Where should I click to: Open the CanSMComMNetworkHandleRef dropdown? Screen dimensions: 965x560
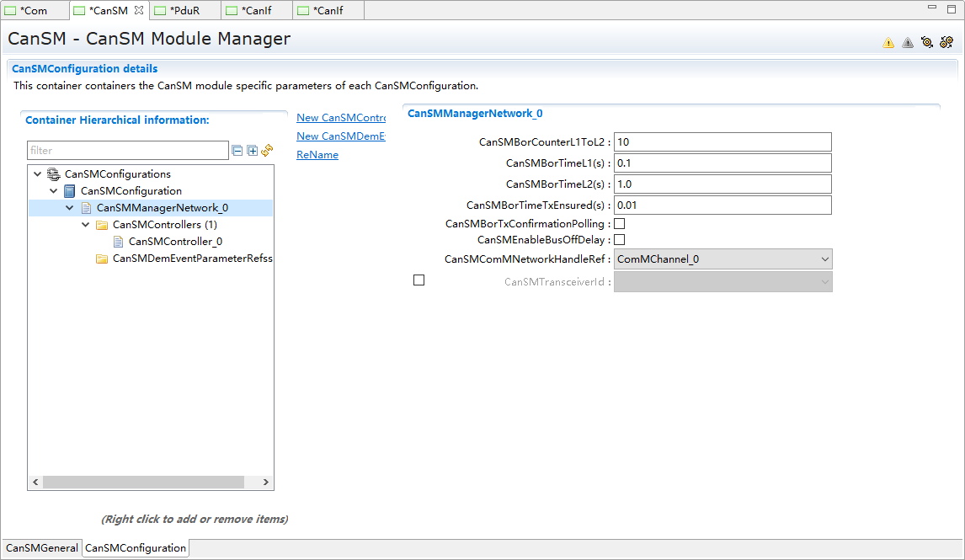[722, 259]
